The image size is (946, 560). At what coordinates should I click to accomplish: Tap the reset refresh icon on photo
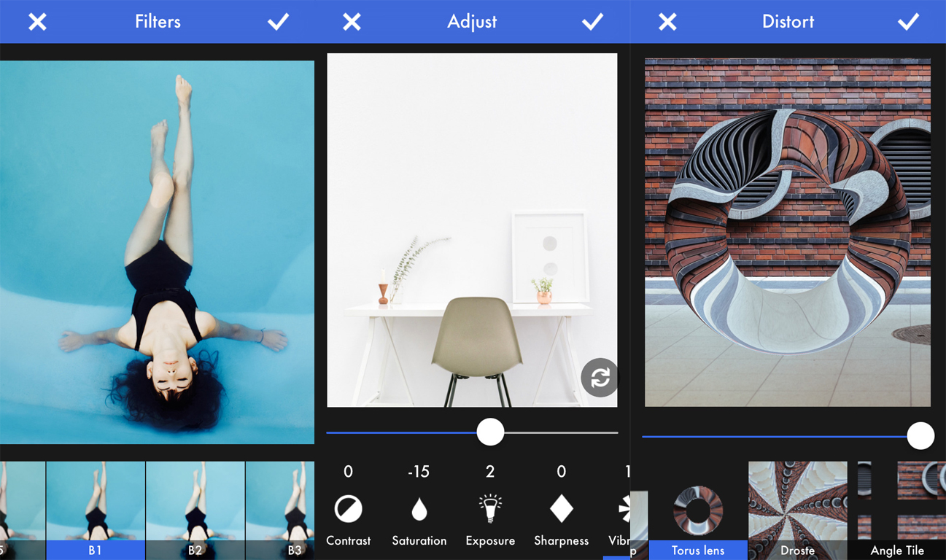pyautogui.click(x=599, y=378)
